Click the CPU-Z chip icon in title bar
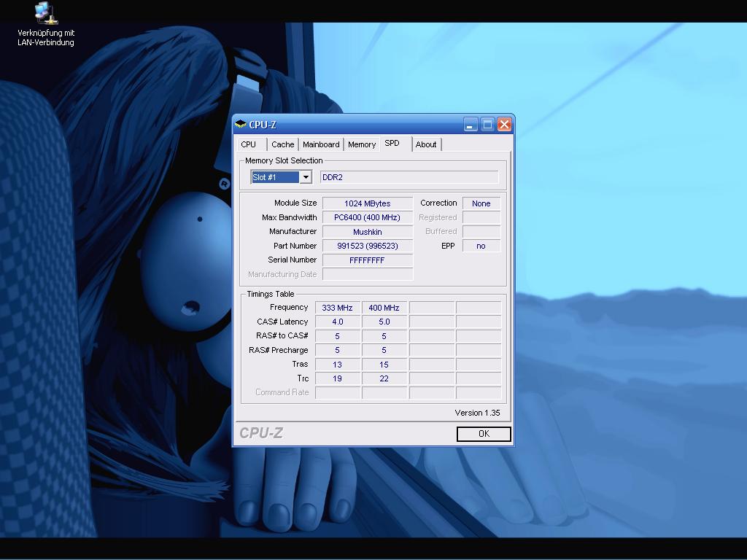The image size is (747, 560). tap(241, 124)
